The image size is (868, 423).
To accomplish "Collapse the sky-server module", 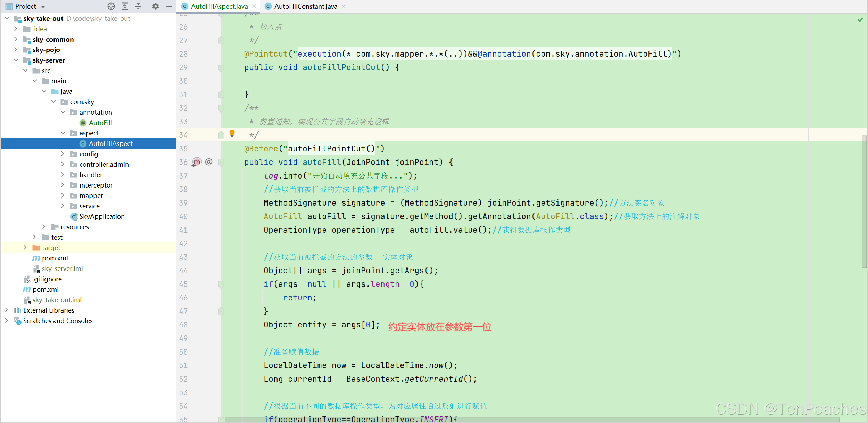I will [16, 60].
